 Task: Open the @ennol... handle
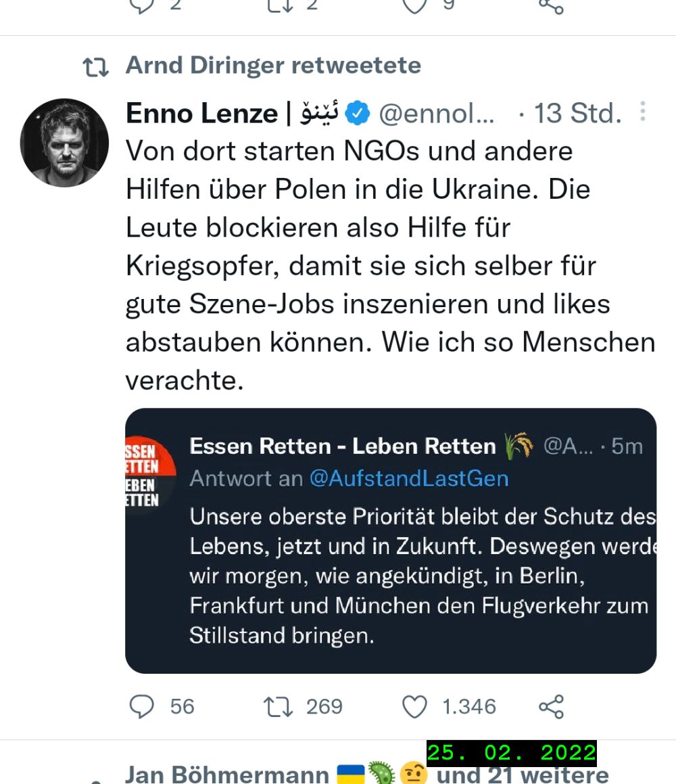point(436,114)
